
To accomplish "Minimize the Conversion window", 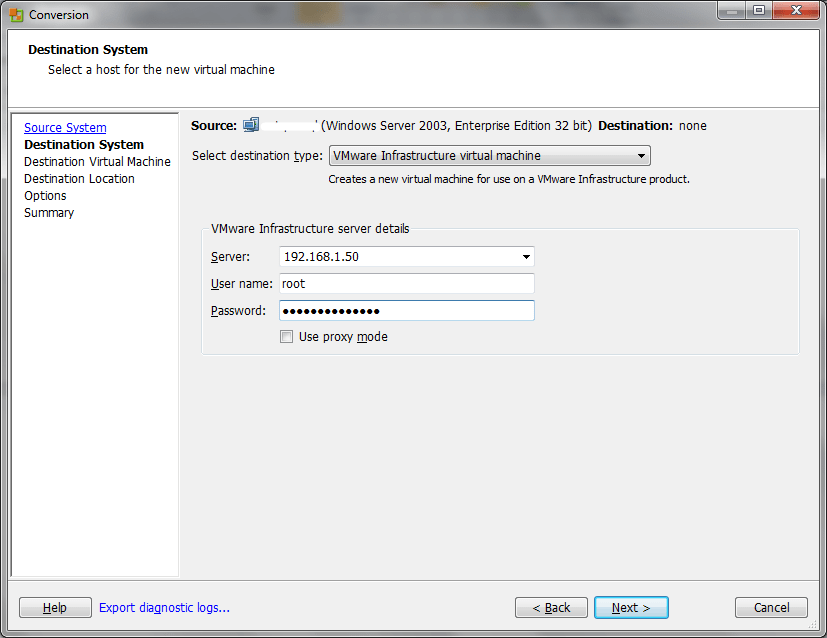I will [x=732, y=11].
